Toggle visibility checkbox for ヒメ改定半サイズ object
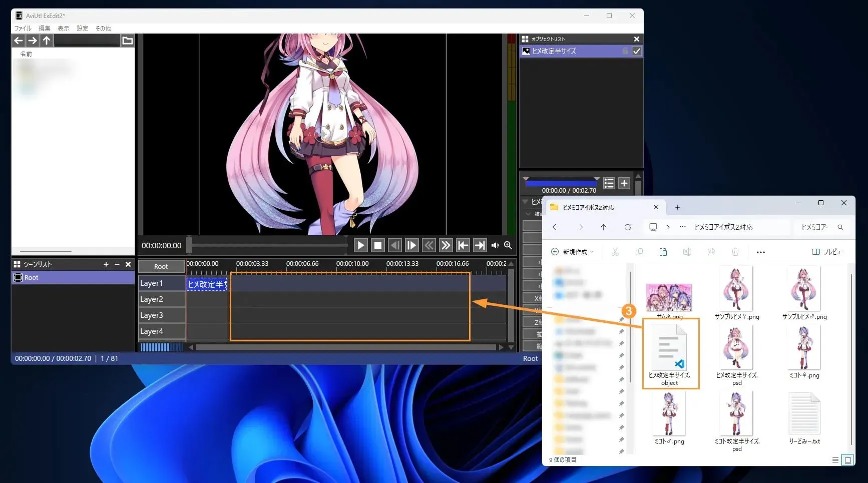 coord(637,51)
